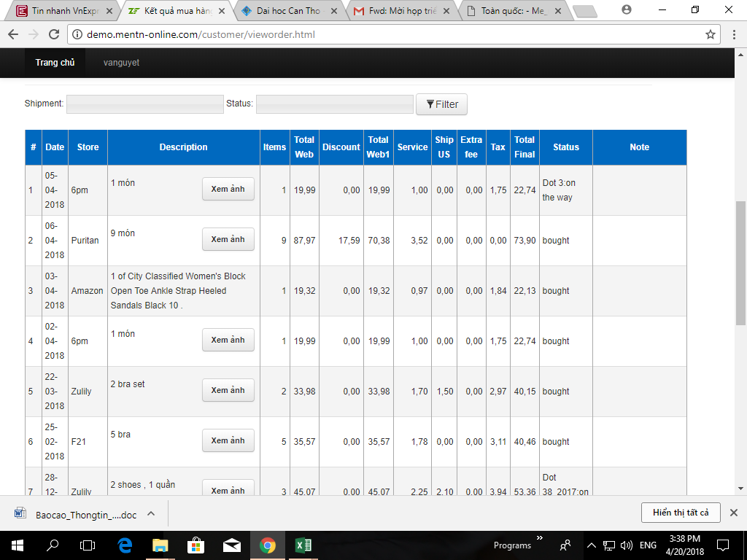Close the Toàn quốc tab
747x560 pixels.
click(x=558, y=11)
